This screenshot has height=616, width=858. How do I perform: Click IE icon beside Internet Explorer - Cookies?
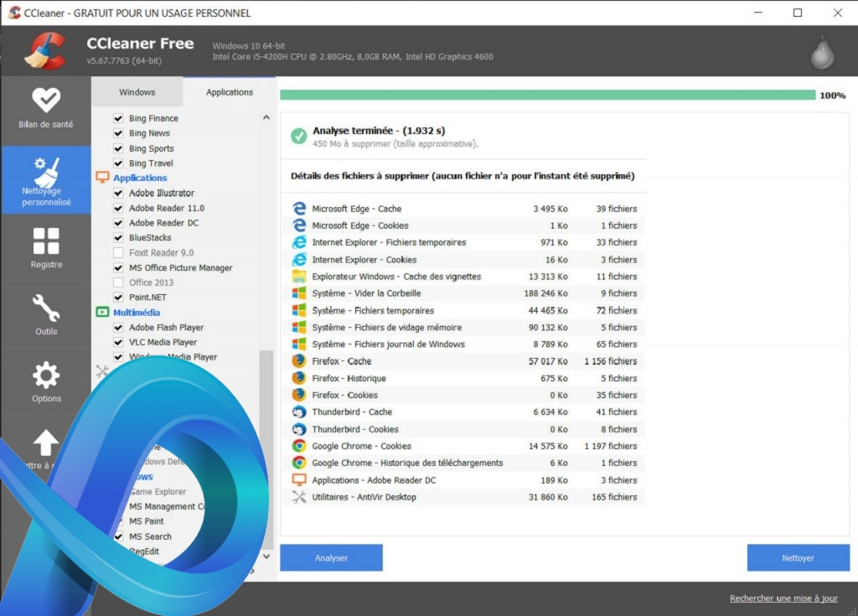pyautogui.click(x=299, y=260)
